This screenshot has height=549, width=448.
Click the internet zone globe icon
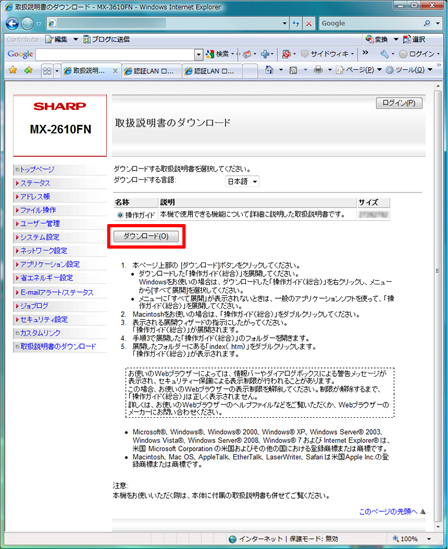tap(232, 539)
